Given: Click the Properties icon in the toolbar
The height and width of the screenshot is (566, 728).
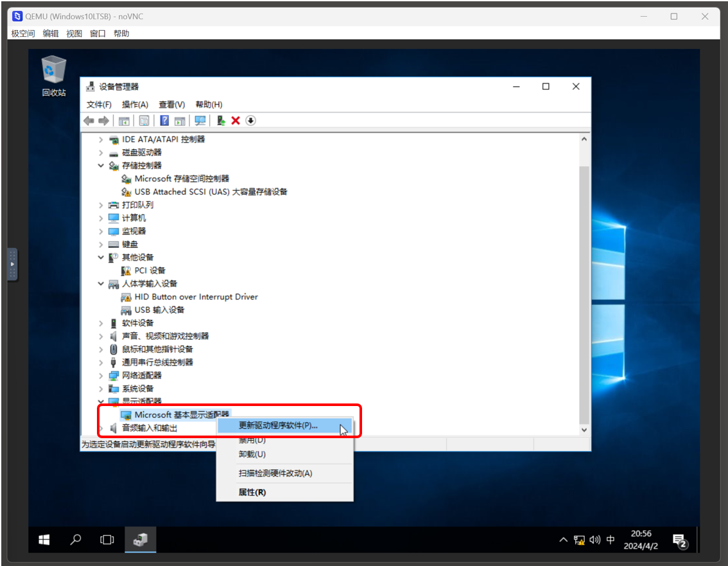Looking at the screenshot, I should 144,120.
